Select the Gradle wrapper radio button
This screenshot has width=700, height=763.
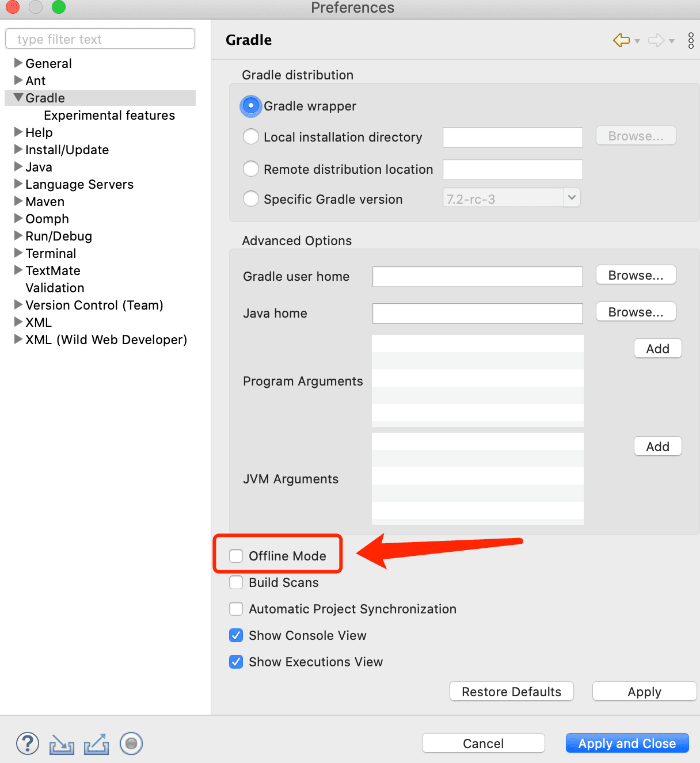click(x=250, y=106)
